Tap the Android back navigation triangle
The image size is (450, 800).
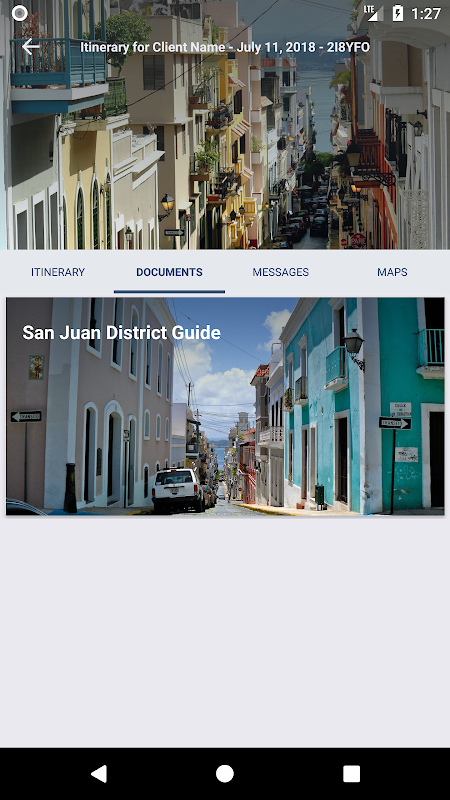[99, 773]
